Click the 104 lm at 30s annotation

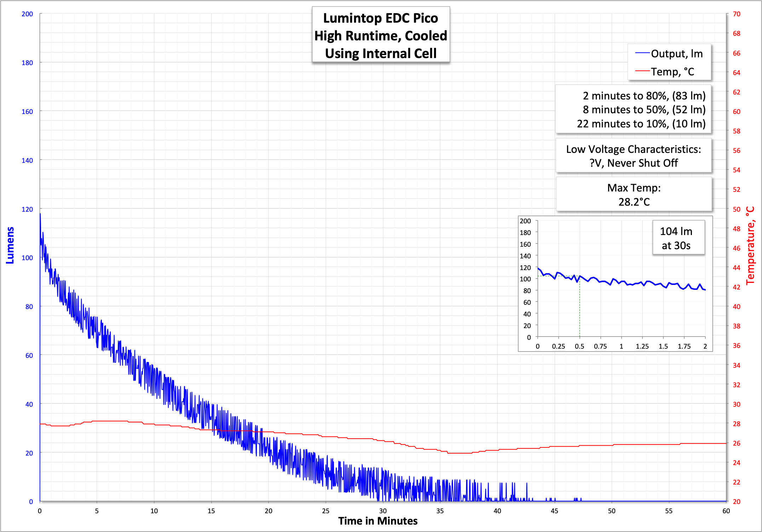coord(678,238)
